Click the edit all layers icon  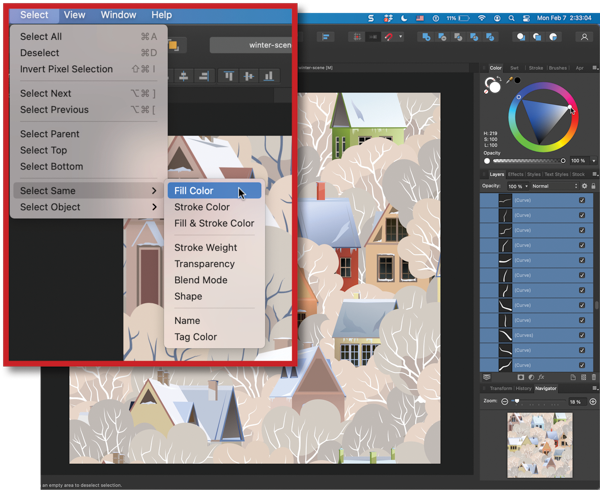click(486, 377)
